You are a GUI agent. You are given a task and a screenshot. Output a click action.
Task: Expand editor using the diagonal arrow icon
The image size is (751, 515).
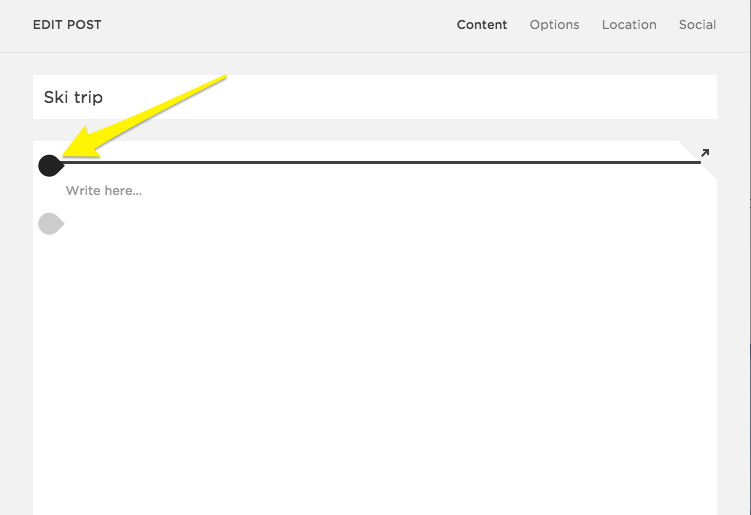coord(705,153)
